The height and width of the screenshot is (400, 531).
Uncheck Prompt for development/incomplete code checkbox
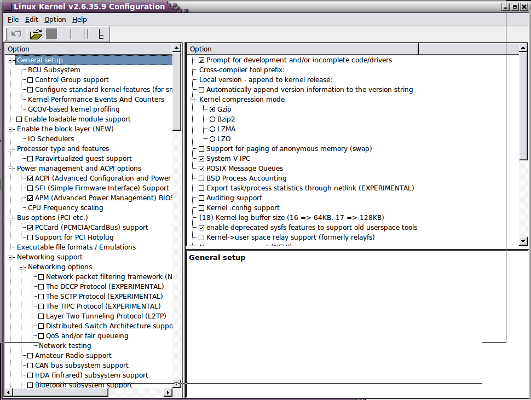(x=201, y=60)
